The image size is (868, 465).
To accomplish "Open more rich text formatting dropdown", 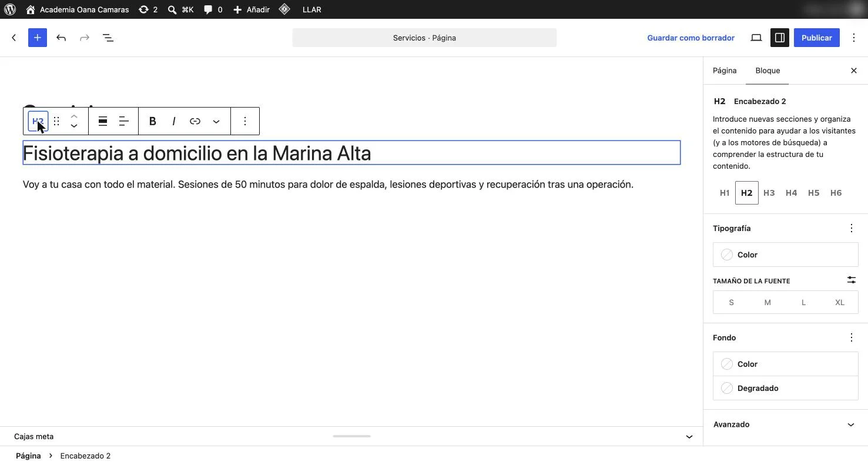I will click(x=216, y=121).
